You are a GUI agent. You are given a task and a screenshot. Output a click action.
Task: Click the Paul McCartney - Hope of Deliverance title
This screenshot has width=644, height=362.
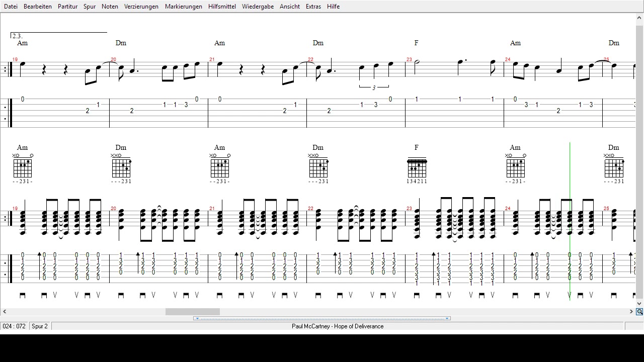point(338,326)
